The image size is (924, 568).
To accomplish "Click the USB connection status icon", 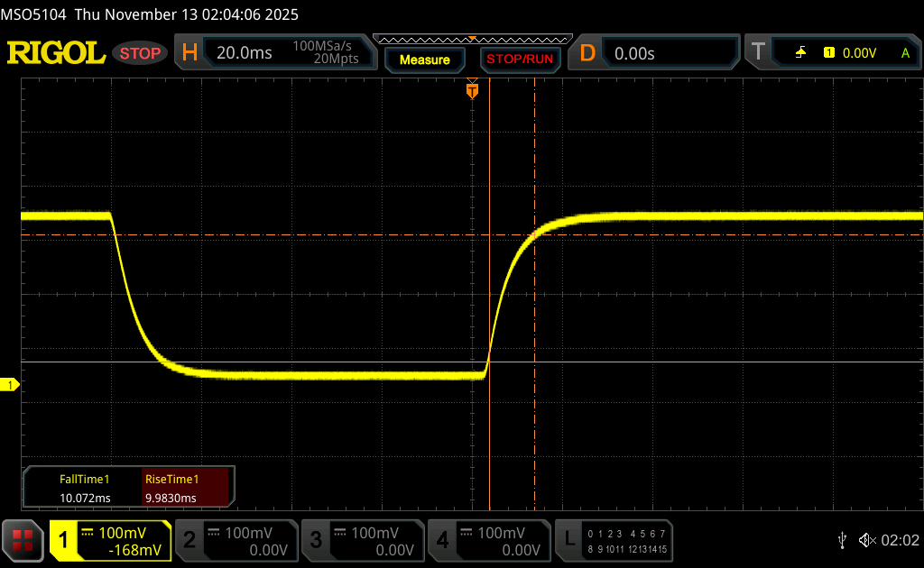I will tap(843, 540).
